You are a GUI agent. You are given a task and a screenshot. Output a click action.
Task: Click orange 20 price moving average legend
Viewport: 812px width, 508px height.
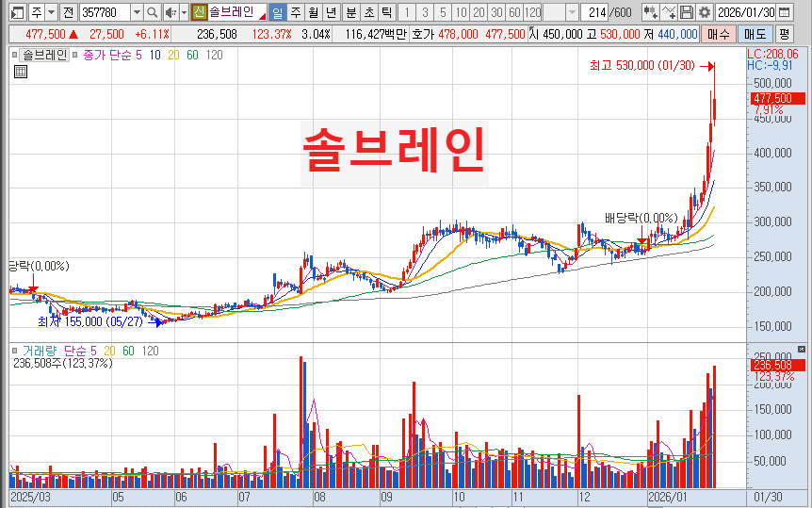tap(173, 55)
